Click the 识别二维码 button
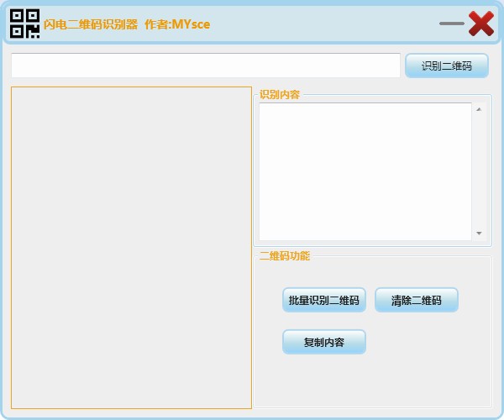This screenshot has height=420, width=504. point(447,66)
